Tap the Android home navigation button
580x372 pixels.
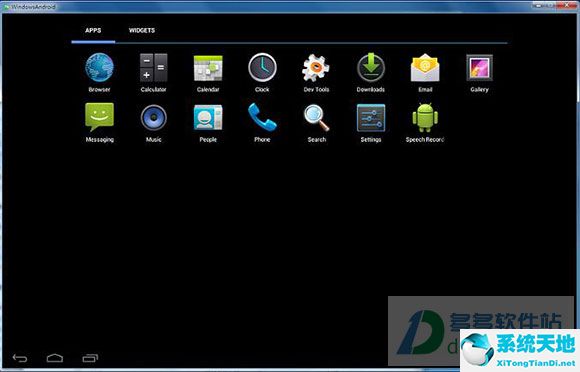pos(55,358)
